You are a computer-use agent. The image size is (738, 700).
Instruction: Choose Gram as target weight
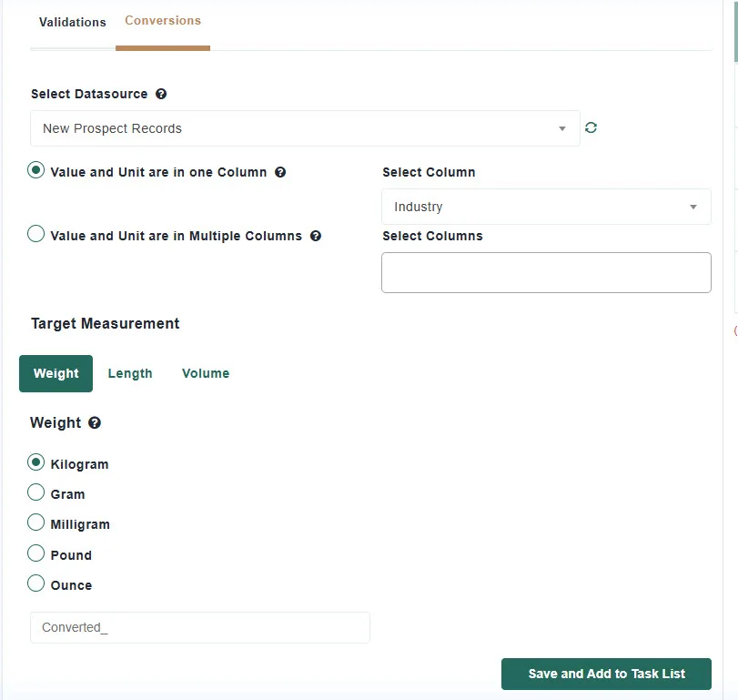(x=35, y=492)
